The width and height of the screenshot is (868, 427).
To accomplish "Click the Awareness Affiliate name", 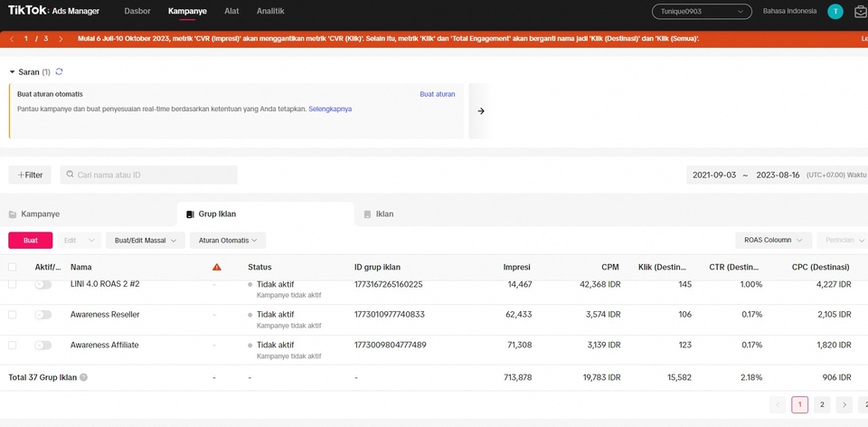I will (104, 345).
